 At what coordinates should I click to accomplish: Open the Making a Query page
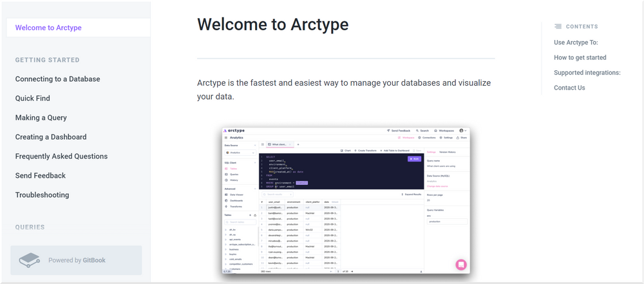tap(41, 118)
